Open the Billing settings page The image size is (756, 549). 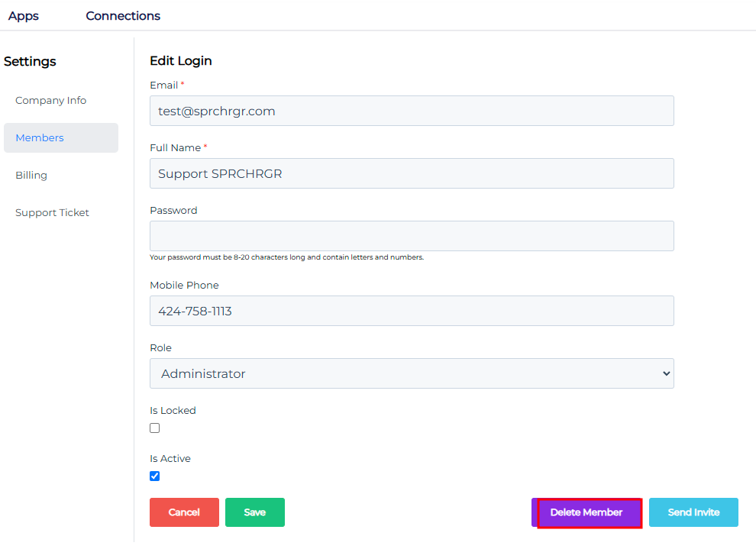point(31,175)
